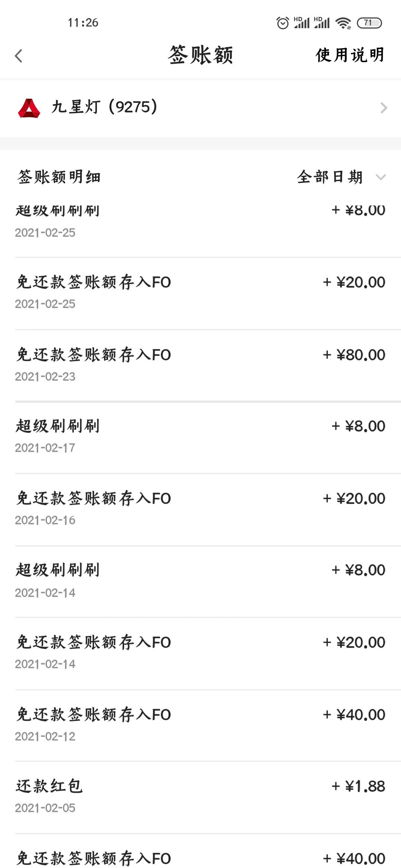
Task: Tap the back arrow icon
Action: (19, 56)
